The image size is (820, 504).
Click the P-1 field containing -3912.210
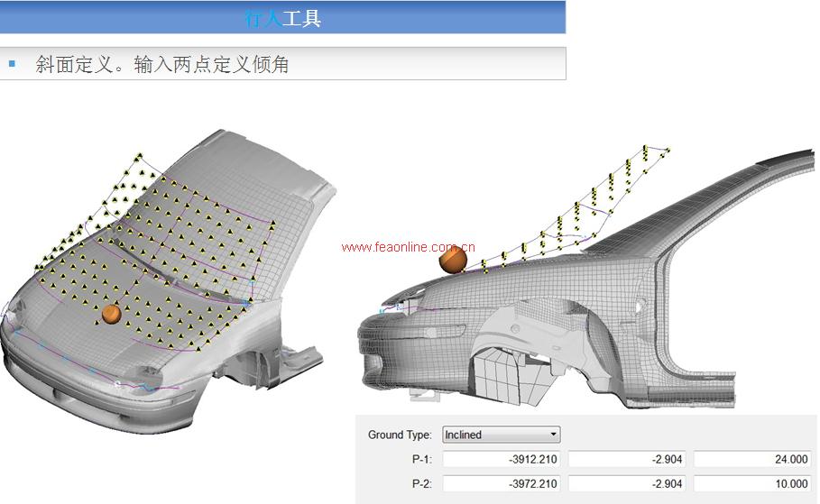pos(501,459)
